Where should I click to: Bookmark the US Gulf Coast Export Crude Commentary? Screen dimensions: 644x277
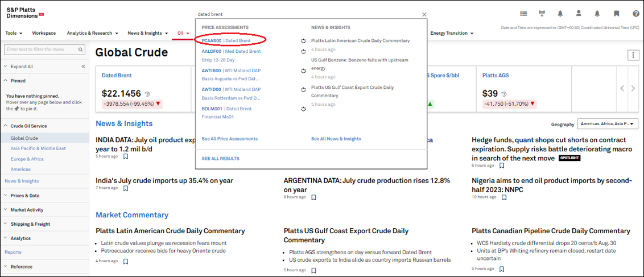tap(314, 270)
